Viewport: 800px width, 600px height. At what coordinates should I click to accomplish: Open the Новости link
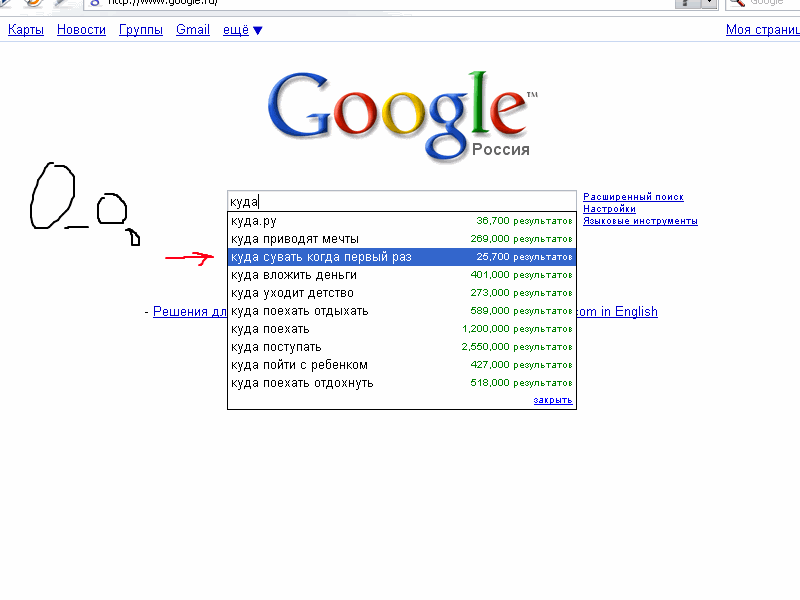(81, 30)
